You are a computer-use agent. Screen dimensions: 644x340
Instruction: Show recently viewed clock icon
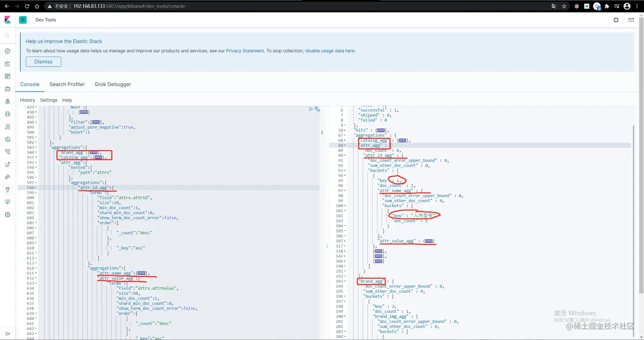click(x=7, y=35)
